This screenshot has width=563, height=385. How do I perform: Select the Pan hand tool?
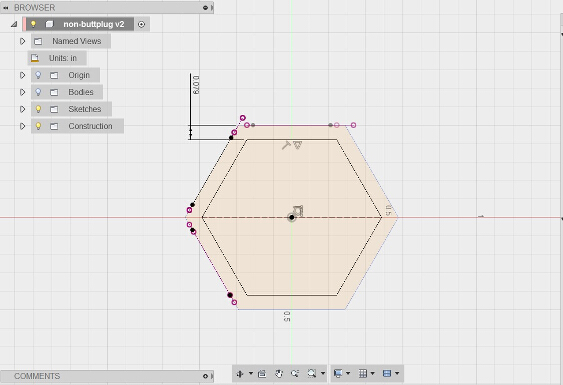click(x=279, y=374)
